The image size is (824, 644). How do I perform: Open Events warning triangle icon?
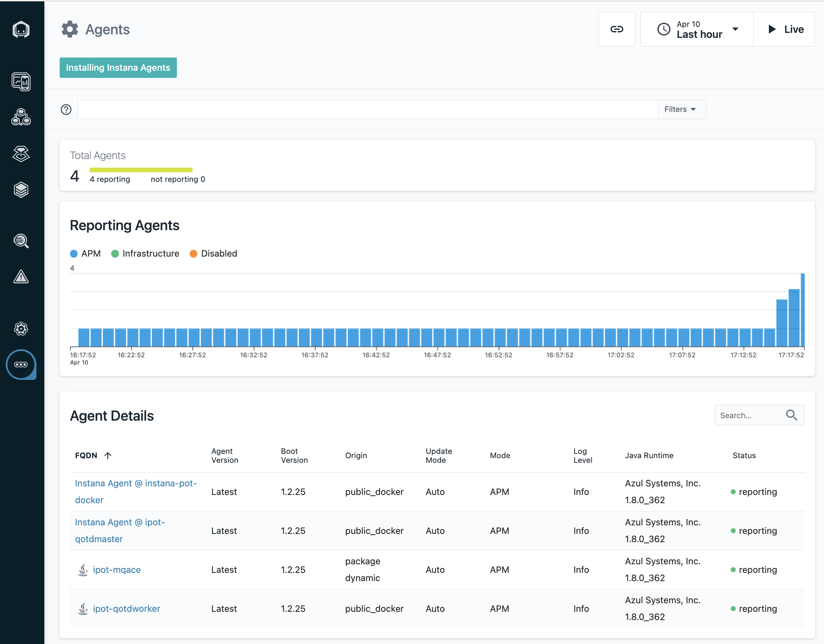pyautogui.click(x=21, y=277)
